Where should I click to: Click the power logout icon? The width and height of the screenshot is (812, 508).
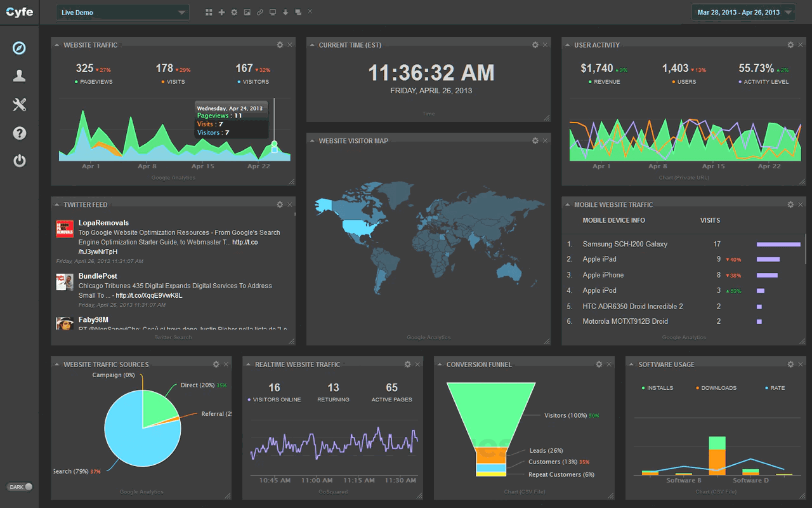[19, 161]
